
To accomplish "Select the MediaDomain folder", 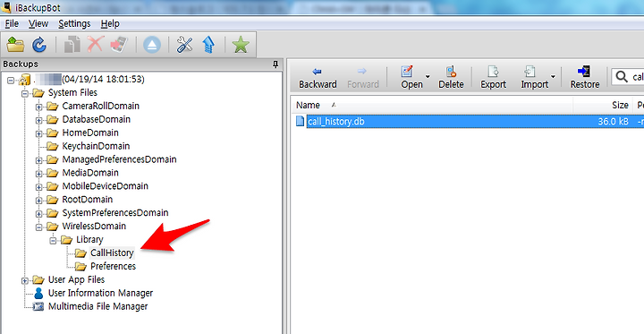I will coord(90,173).
